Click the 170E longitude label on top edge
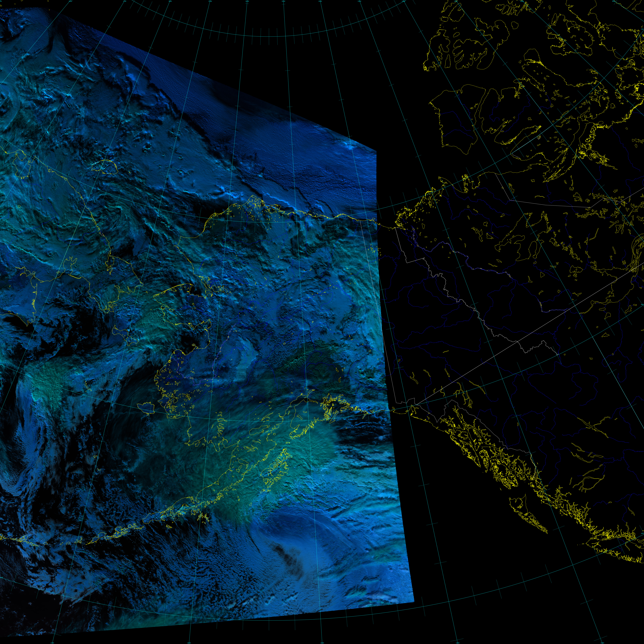The width and height of the screenshot is (644, 644). (x=125, y=1)
